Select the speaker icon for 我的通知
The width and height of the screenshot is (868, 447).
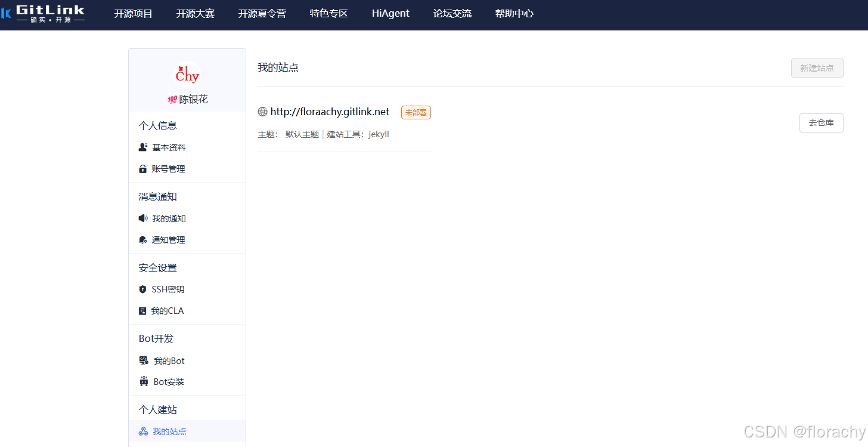pos(143,218)
